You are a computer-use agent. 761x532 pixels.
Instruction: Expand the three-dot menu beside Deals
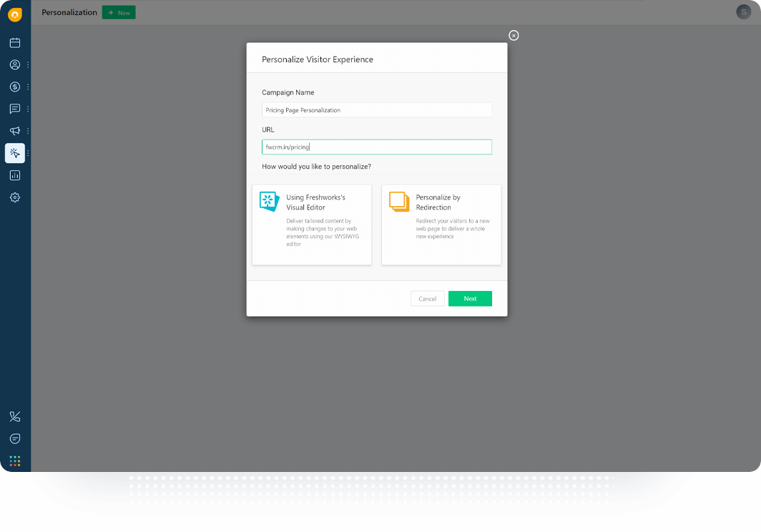27,87
